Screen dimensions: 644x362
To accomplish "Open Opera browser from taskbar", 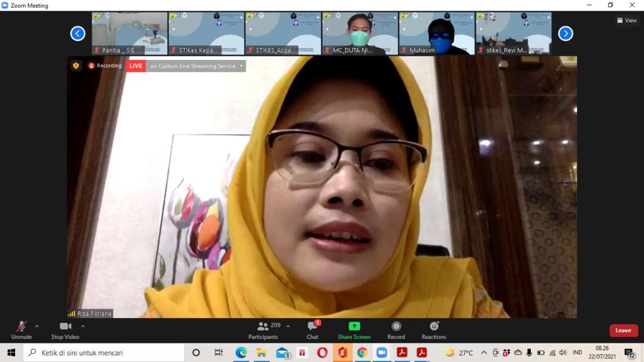I will (322, 353).
